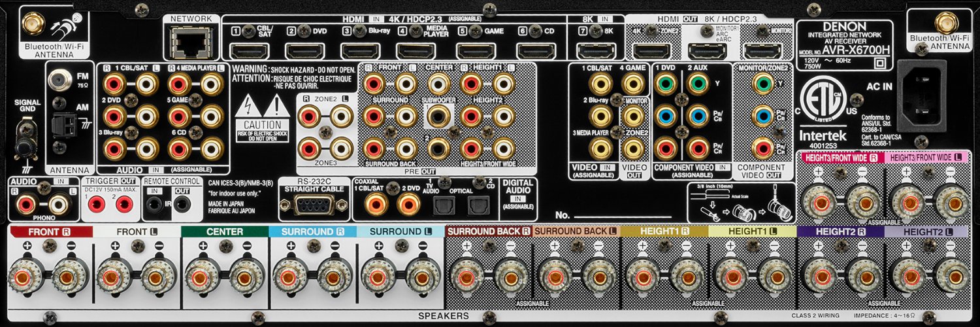Click the SPEAKERS section label
This screenshot has width=980, height=327.
click(x=444, y=317)
